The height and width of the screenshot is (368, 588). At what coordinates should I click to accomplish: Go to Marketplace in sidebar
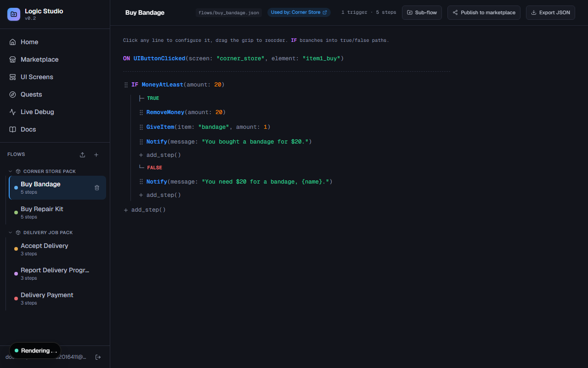coord(55,59)
